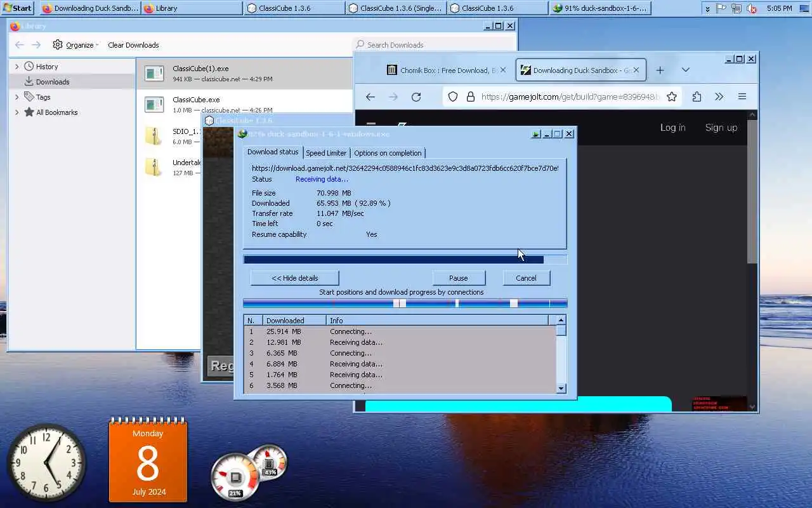
Task: Open a new browser tab with plus
Action: point(660,70)
